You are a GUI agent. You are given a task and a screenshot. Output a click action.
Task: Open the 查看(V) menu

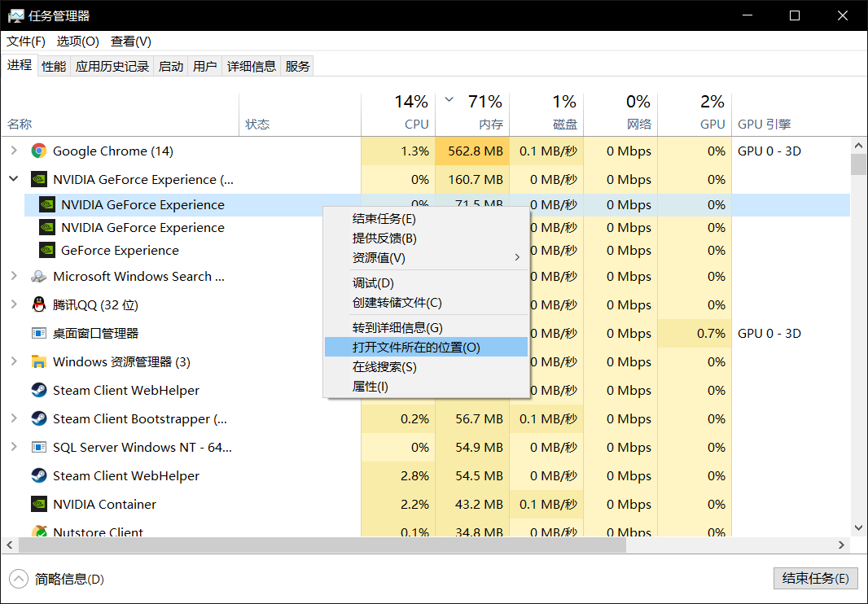click(130, 42)
